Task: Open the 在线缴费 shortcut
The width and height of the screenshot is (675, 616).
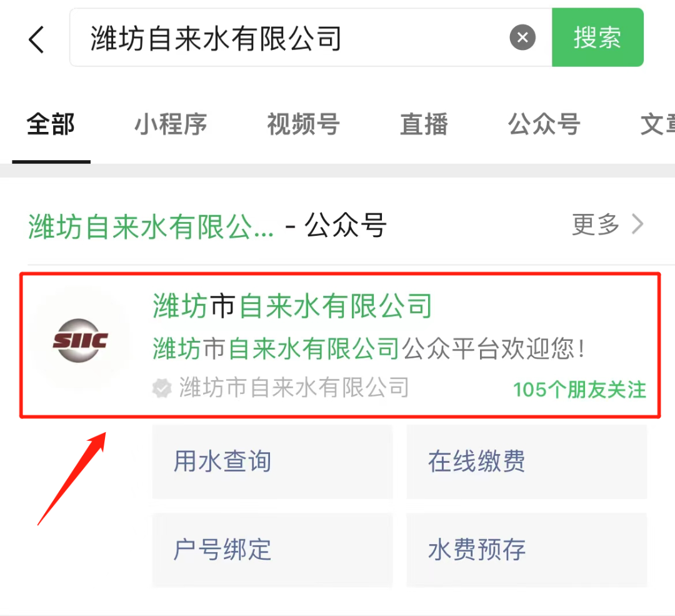Action: coord(526,462)
